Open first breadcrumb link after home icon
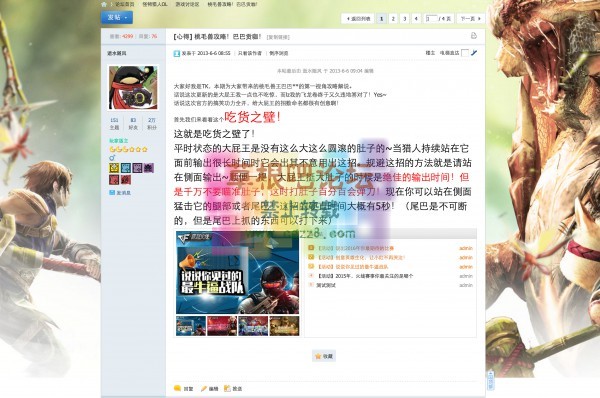This screenshot has height=398, width=600. coord(125,4)
